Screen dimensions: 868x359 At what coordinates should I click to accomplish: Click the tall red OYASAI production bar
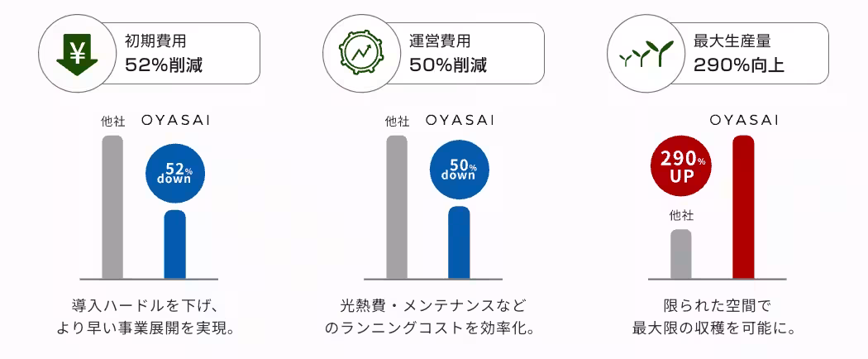pyautogui.click(x=743, y=207)
